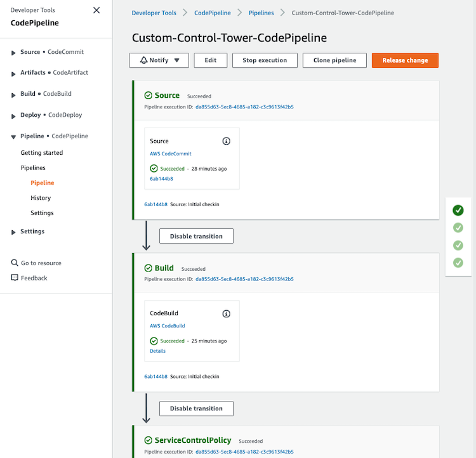The width and height of the screenshot is (476, 458).
Task: Expand the bottom Settings section arrow
Action: 13,232
